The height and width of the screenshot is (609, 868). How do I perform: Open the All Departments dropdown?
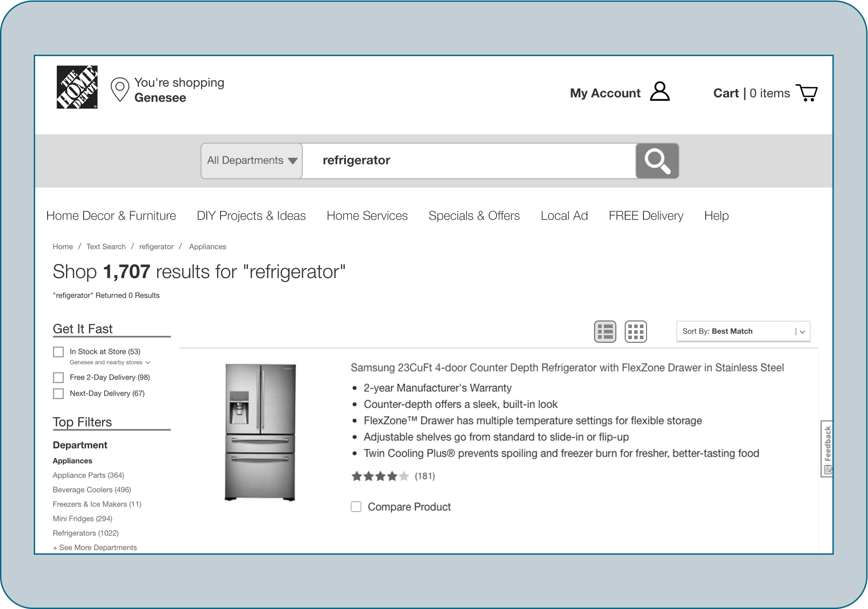point(253,160)
